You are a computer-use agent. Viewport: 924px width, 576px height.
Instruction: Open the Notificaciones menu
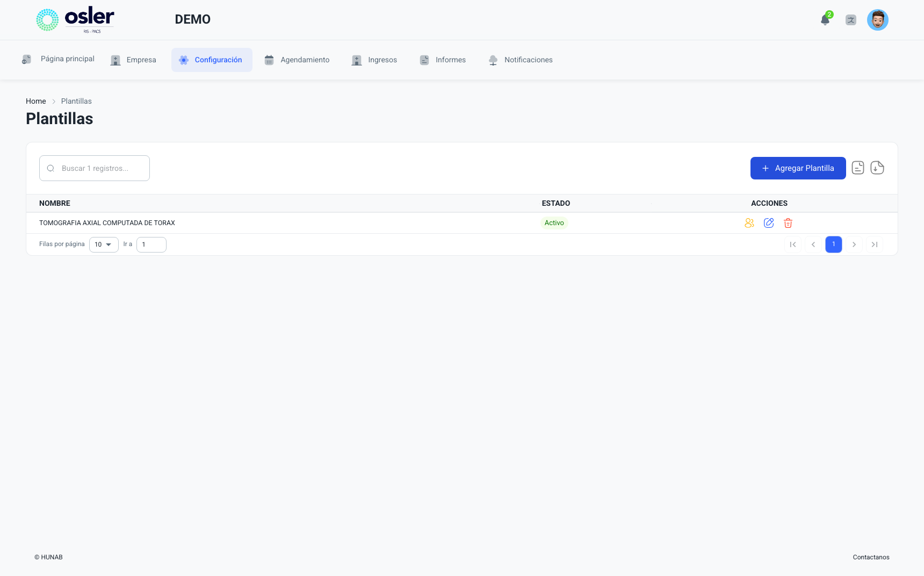(x=521, y=60)
